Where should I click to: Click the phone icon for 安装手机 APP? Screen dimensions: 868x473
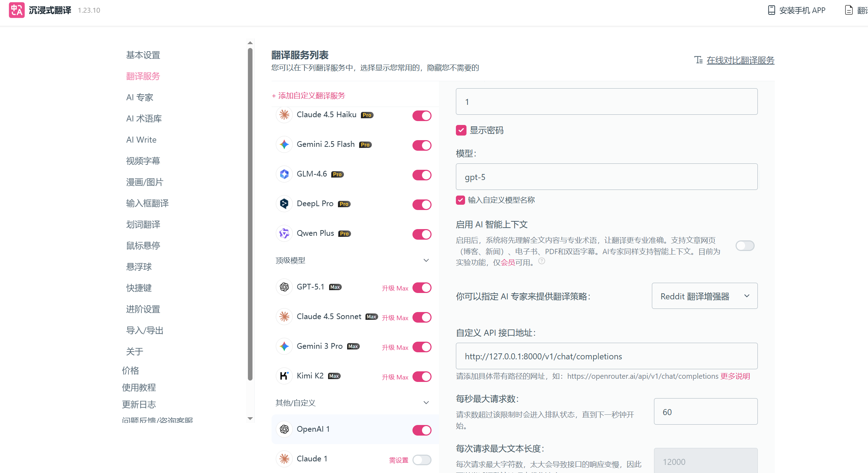click(771, 10)
